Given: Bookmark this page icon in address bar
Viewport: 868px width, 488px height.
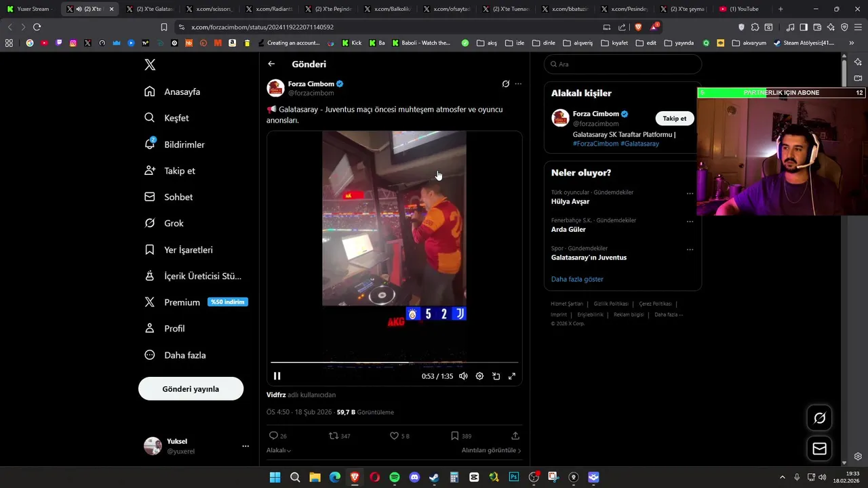Looking at the screenshot, I should pyautogui.click(x=163, y=27).
